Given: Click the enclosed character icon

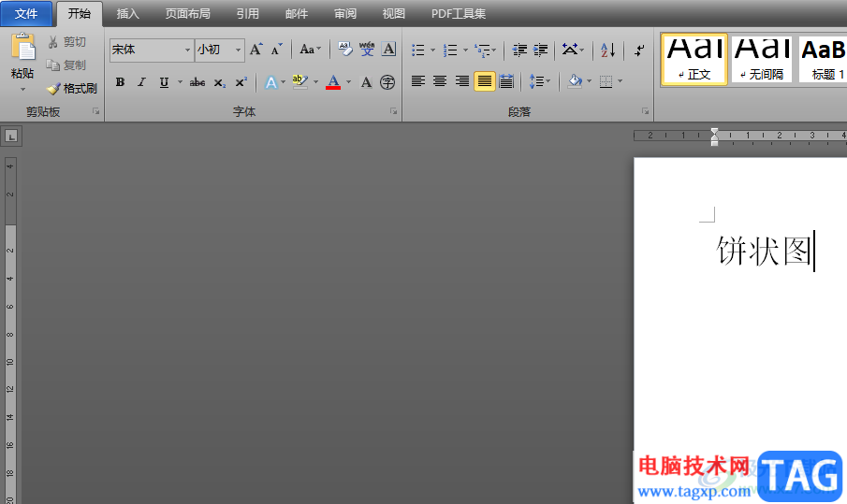Looking at the screenshot, I should [x=387, y=82].
